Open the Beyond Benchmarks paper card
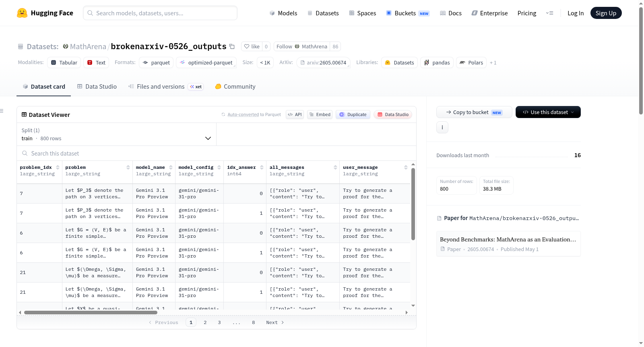This screenshot has height=347, width=644. (508, 244)
